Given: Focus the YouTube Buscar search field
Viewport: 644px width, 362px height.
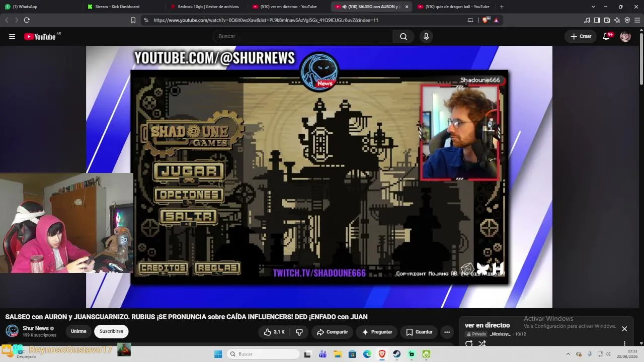Looking at the screenshot, I should pos(303,36).
